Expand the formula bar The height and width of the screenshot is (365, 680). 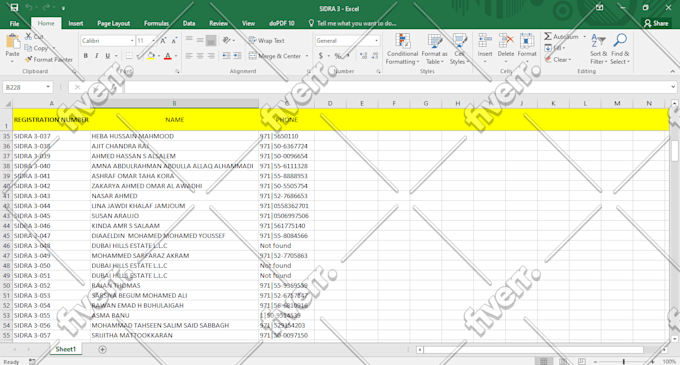tap(673, 87)
